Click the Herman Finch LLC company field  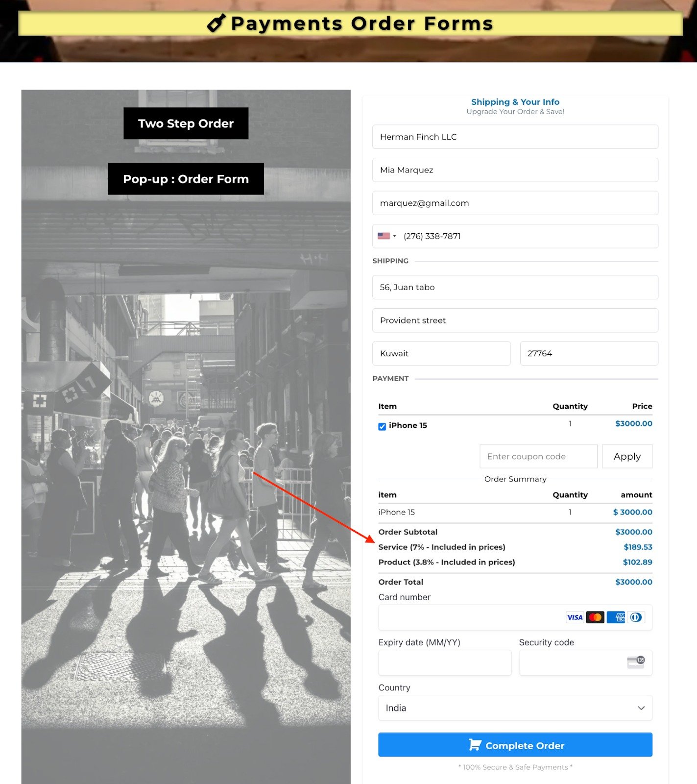tap(515, 137)
